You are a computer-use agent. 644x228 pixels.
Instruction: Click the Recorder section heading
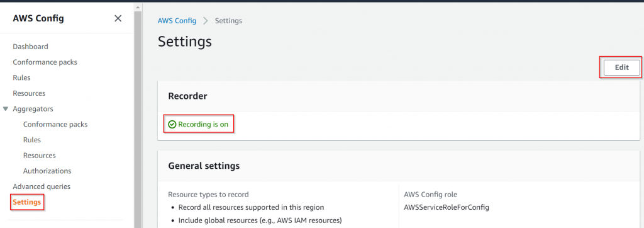click(x=187, y=96)
